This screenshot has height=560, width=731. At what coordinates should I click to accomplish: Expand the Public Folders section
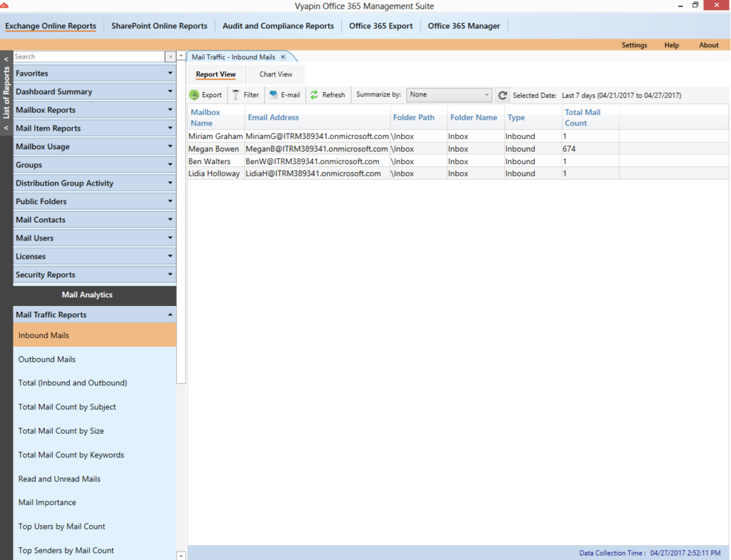[95, 201]
